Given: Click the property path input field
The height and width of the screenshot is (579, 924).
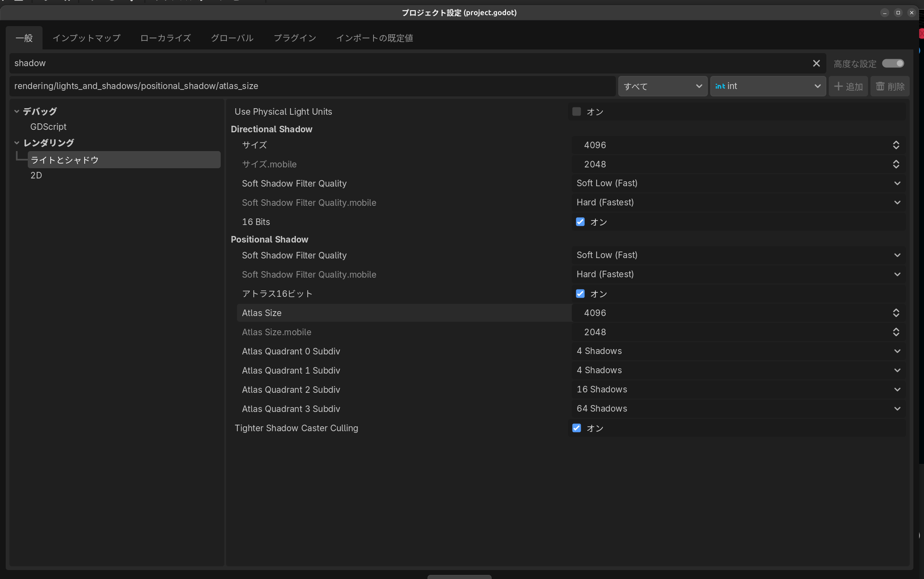Looking at the screenshot, I should [x=312, y=86].
